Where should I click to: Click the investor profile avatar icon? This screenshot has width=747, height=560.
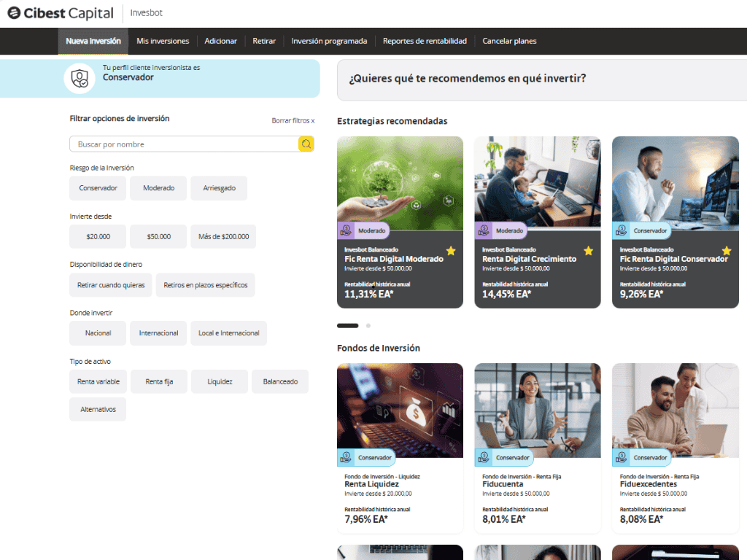point(80,78)
